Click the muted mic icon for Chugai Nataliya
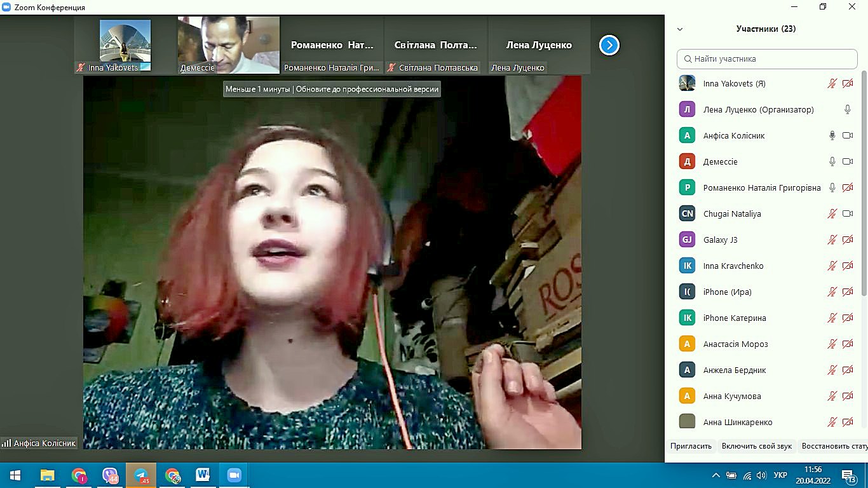Viewport: 868px width, 488px height. (832, 213)
